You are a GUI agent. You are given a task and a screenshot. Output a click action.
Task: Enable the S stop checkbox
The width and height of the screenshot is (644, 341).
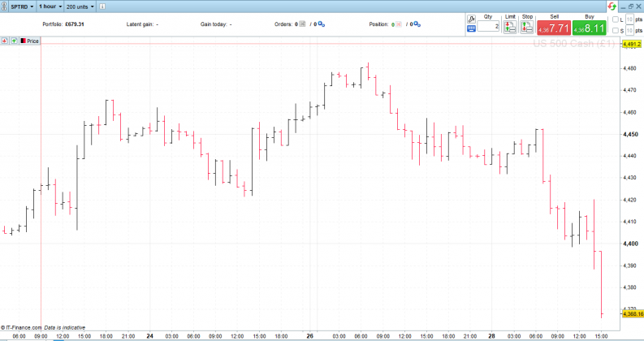click(616, 30)
